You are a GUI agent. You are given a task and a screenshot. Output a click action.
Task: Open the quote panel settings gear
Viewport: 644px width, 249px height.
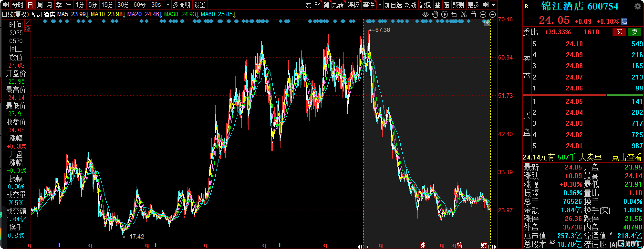pyautogui.click(x=638, y=6)
